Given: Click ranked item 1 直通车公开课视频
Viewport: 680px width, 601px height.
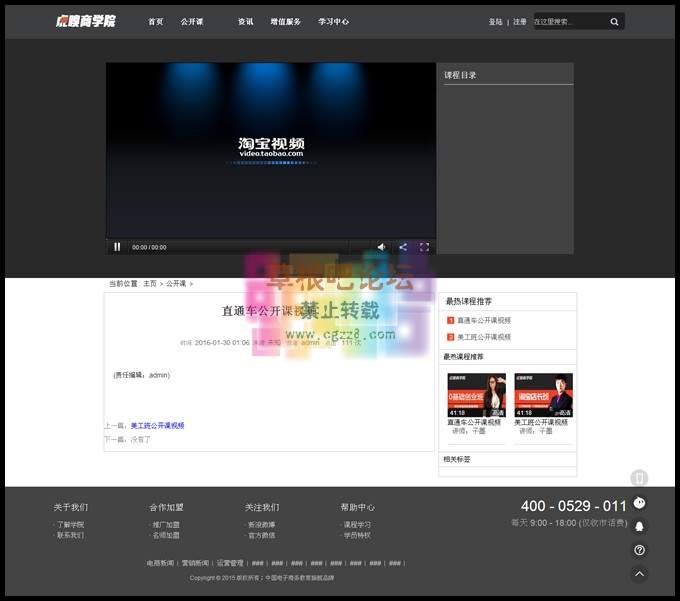Looking at the screenshot, I should point(484,320).
